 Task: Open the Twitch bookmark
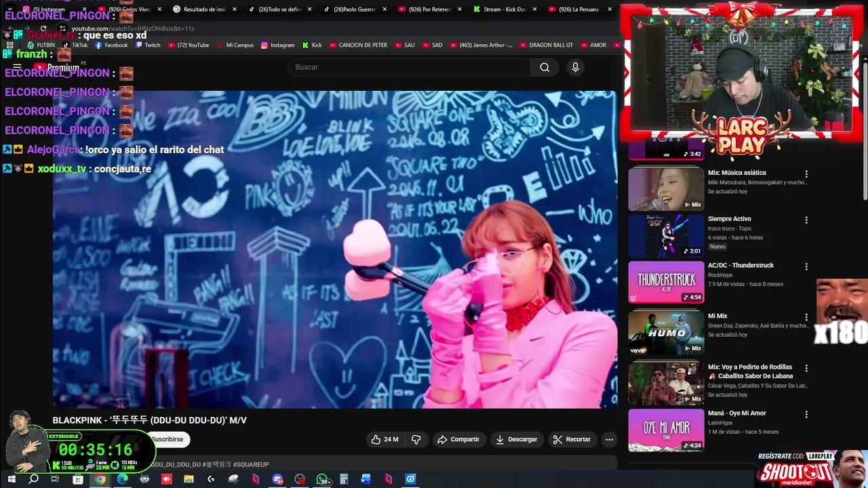pos(148,45)
